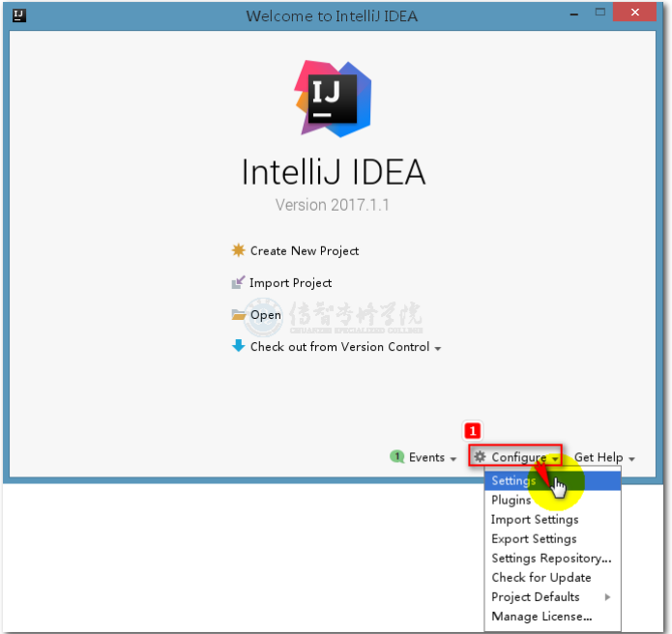Check out from Version Control
This screenshot has height=634, width=672.
coord(339,347)
